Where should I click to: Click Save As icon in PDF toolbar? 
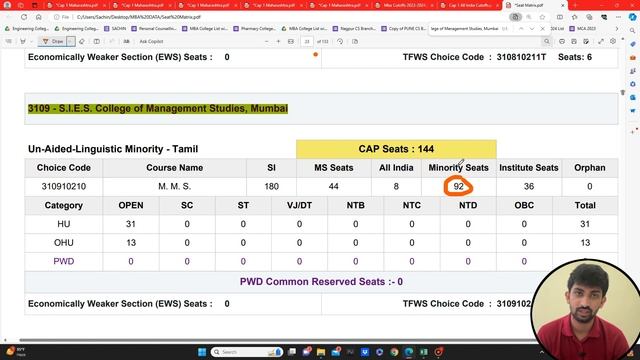(586, 41)
